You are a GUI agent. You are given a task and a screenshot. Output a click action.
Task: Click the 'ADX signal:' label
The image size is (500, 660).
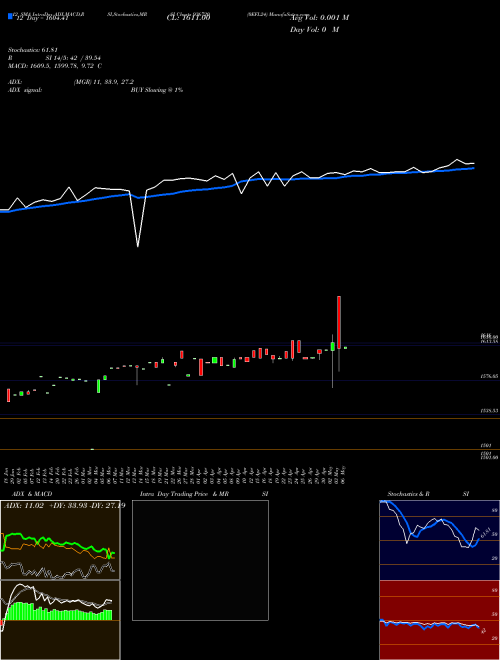point(25,90)
